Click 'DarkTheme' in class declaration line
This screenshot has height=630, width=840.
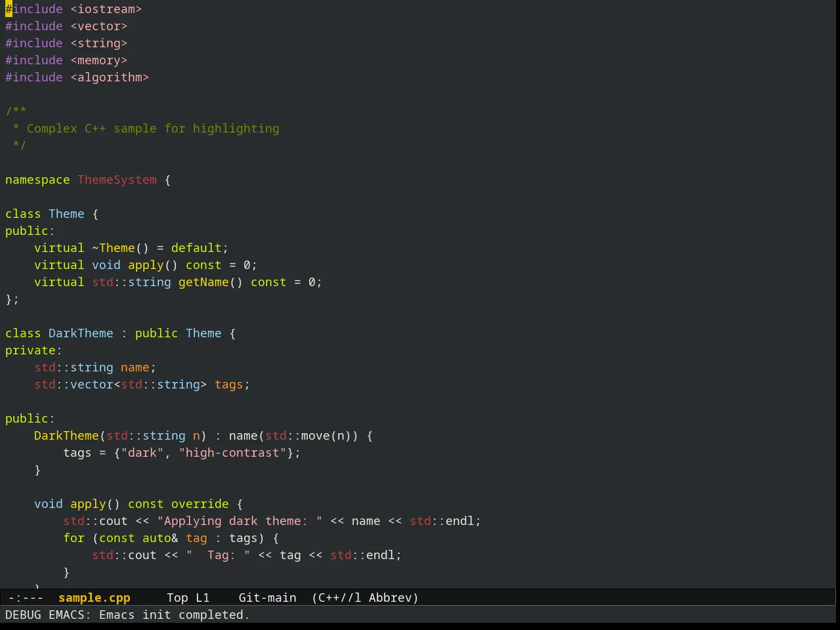point(81,333)
